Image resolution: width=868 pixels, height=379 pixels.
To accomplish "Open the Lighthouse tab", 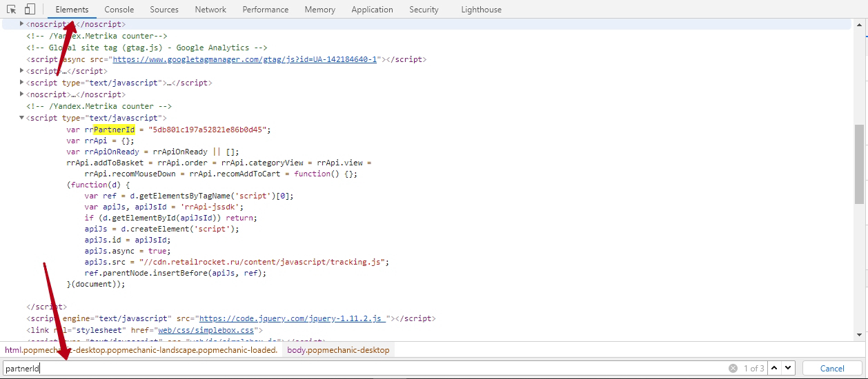I will click(481, 10).
